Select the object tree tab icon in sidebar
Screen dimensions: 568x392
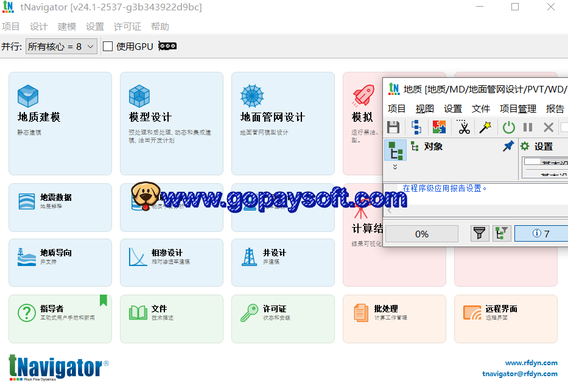(x=395, y=150)
